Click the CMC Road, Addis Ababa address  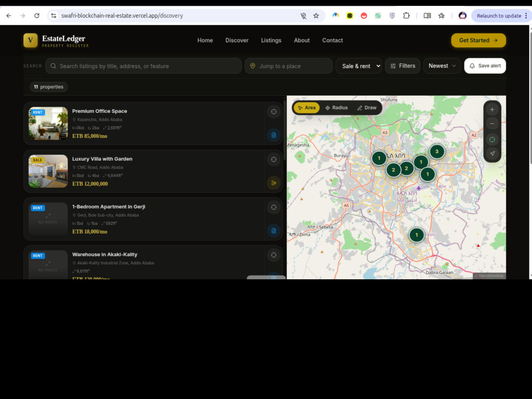[100, 168]
